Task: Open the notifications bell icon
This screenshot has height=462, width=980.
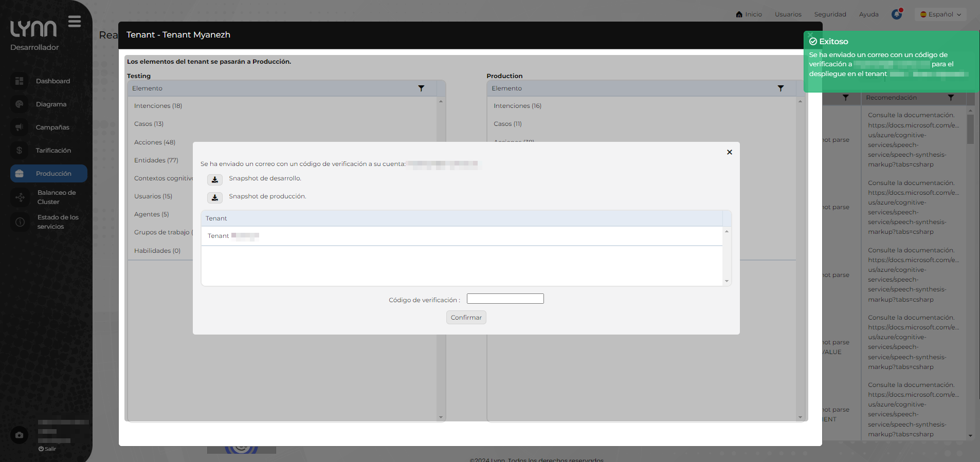Action: tap(897, 14)
